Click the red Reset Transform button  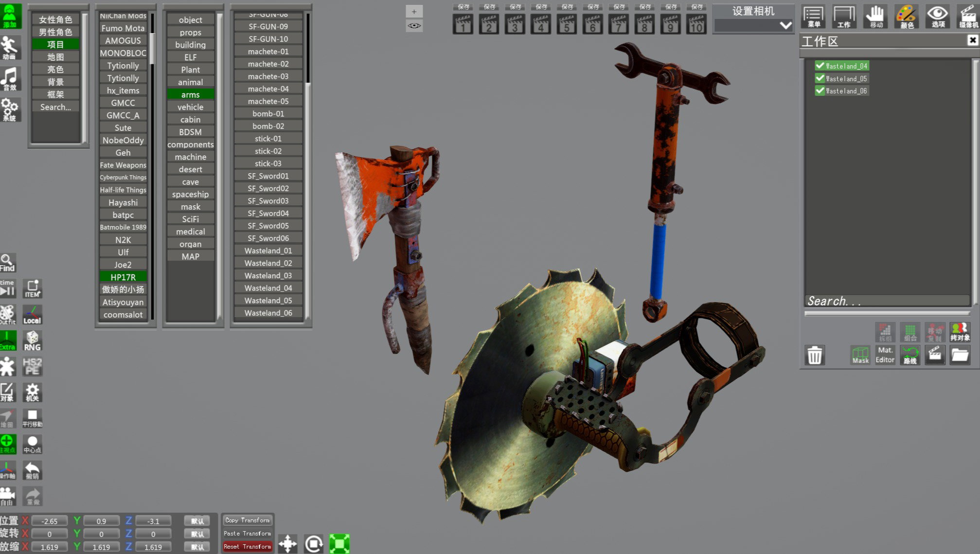(248, 547)
